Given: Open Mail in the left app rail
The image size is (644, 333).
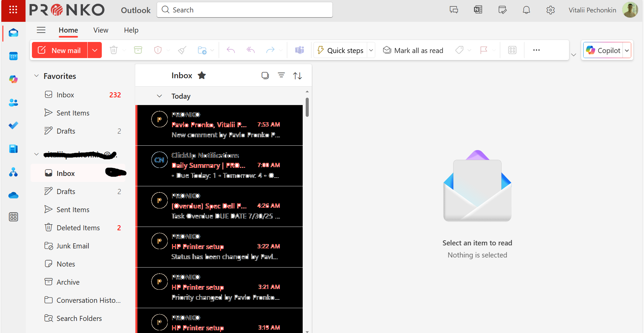Looking at the screenshot, I should point(13,33).
